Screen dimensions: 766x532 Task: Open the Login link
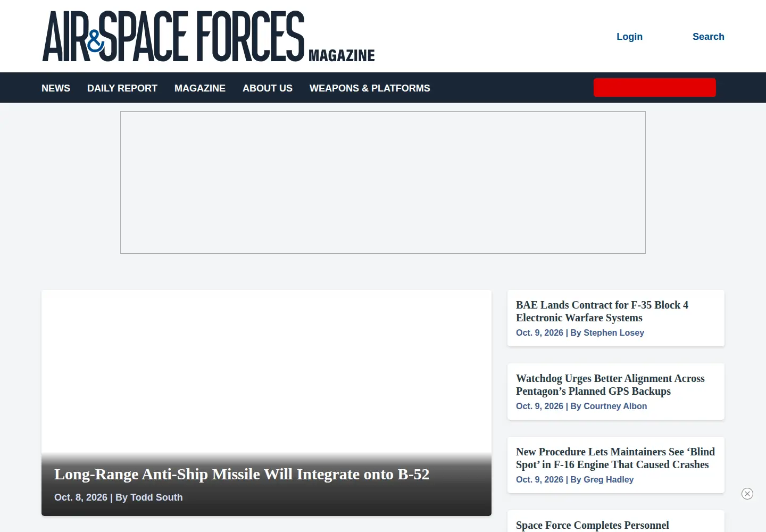pyautogui.click(x=629, y=37)
